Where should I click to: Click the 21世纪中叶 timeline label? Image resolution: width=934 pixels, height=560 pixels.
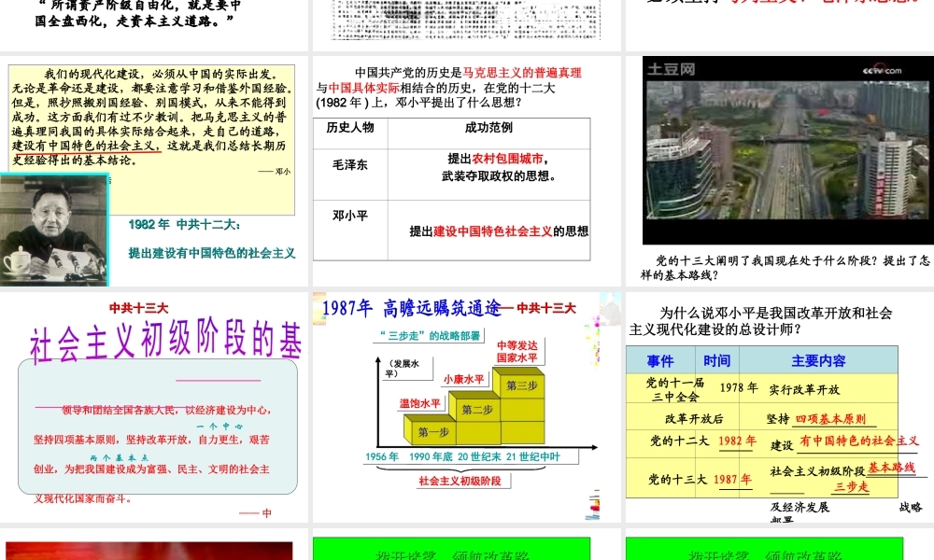533,456
